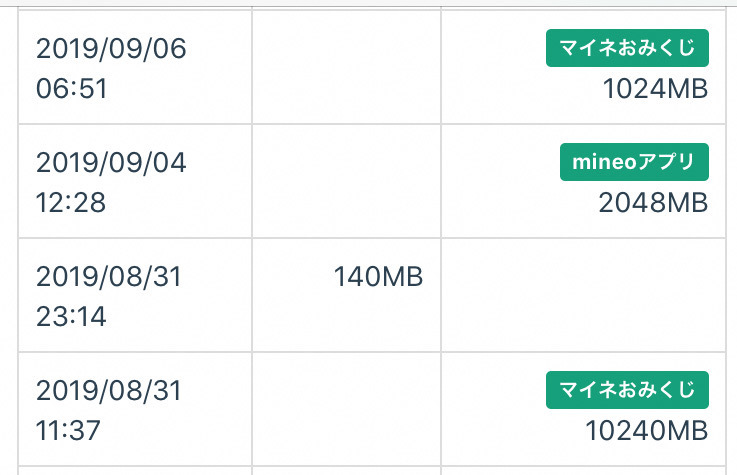
Task: Click the 11:37 time
Action: (x=71, y=431)
